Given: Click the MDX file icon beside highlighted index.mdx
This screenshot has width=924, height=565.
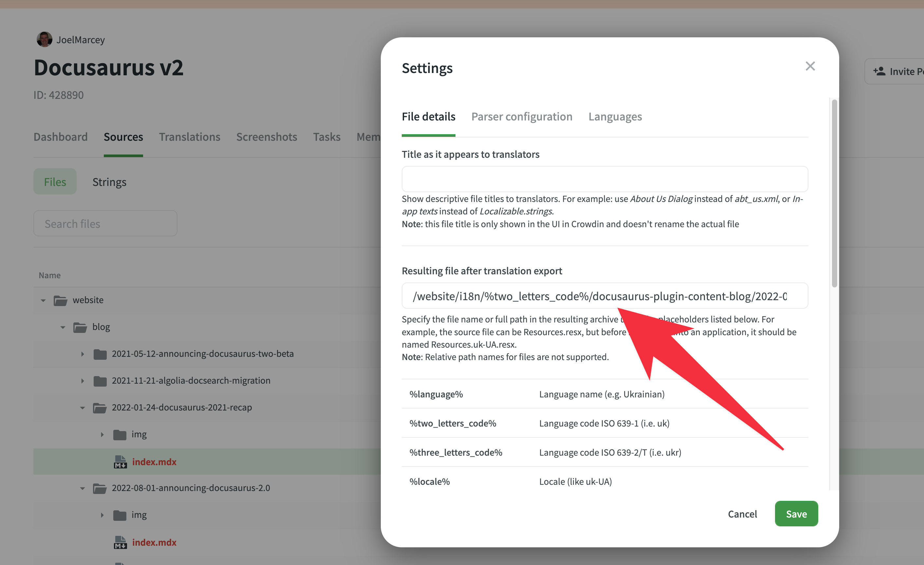Looking at the screenshot, I should 120,462.
